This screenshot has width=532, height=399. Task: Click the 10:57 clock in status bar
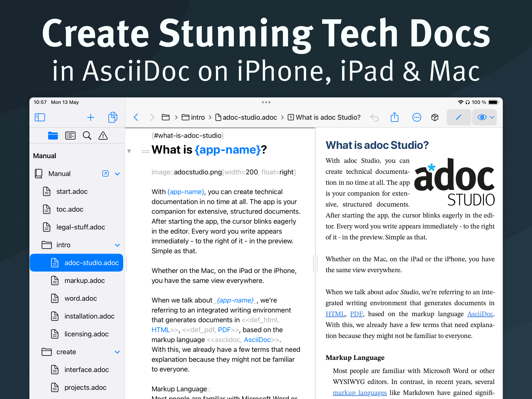40,102
